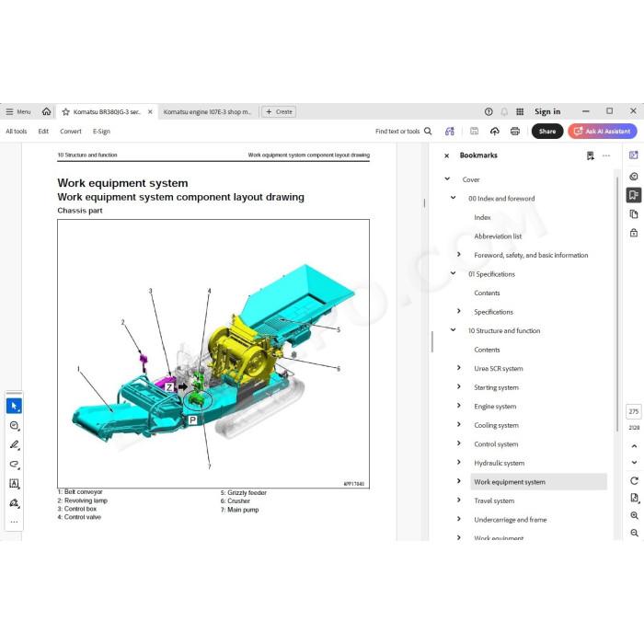This screenshot has width=644, height=644.
Task: Close the Bookmarks panel
Action: point(446,155)
